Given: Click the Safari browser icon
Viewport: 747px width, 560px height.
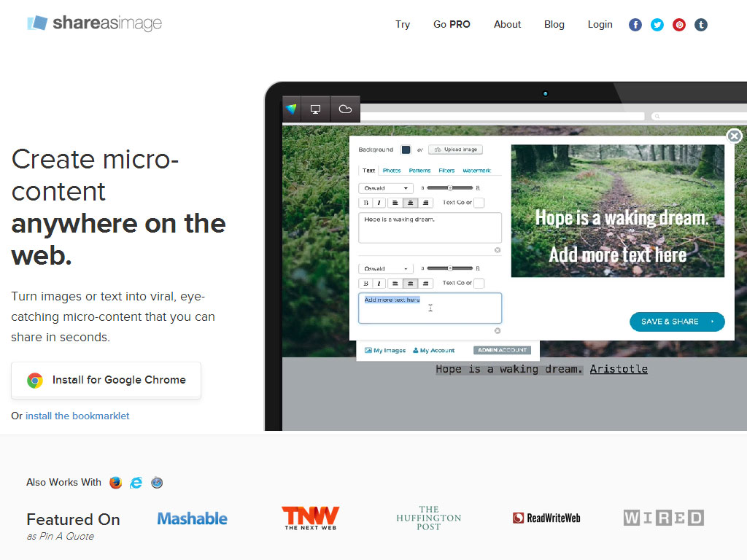Looking at the screenshot, I should [x=157, y=483].
